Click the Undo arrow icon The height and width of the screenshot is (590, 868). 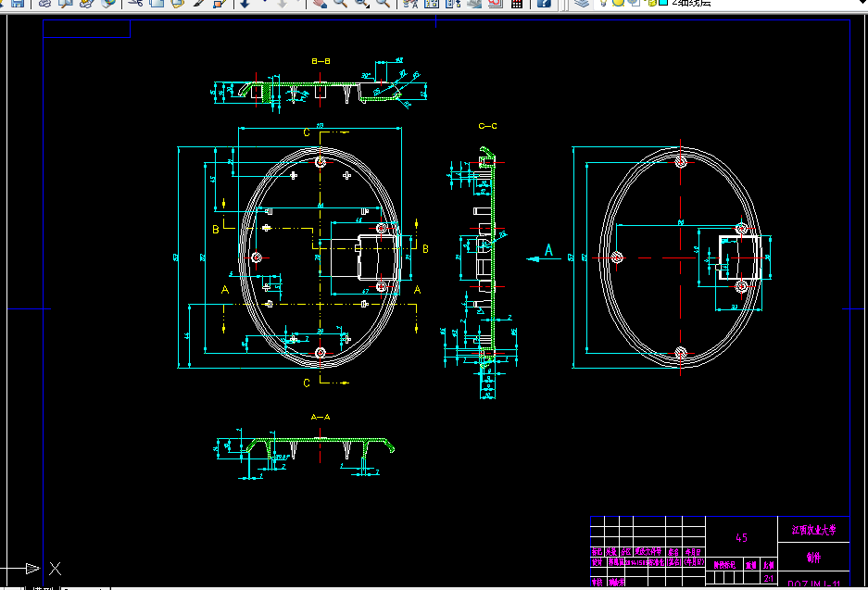(x=245, y=3)
